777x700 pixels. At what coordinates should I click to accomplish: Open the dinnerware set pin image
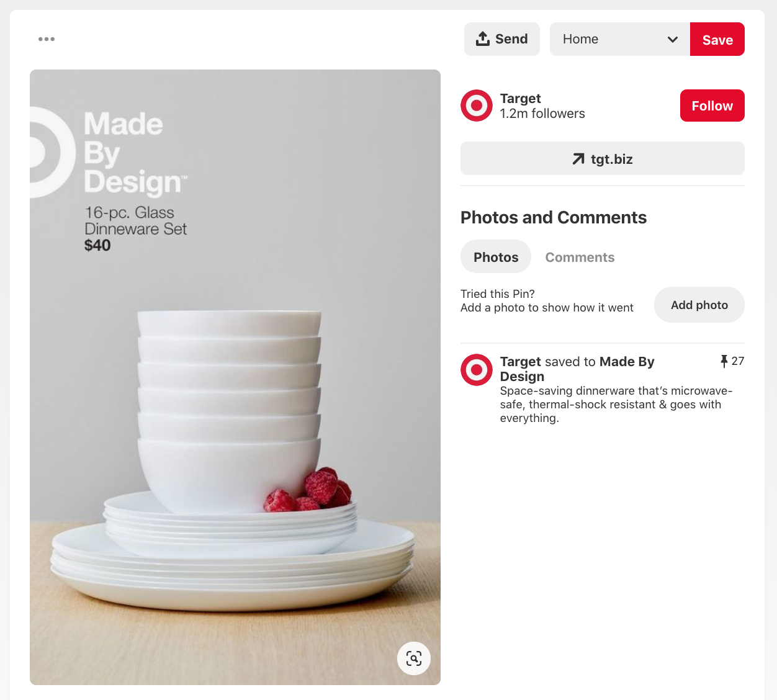click(x=235, y=377)
